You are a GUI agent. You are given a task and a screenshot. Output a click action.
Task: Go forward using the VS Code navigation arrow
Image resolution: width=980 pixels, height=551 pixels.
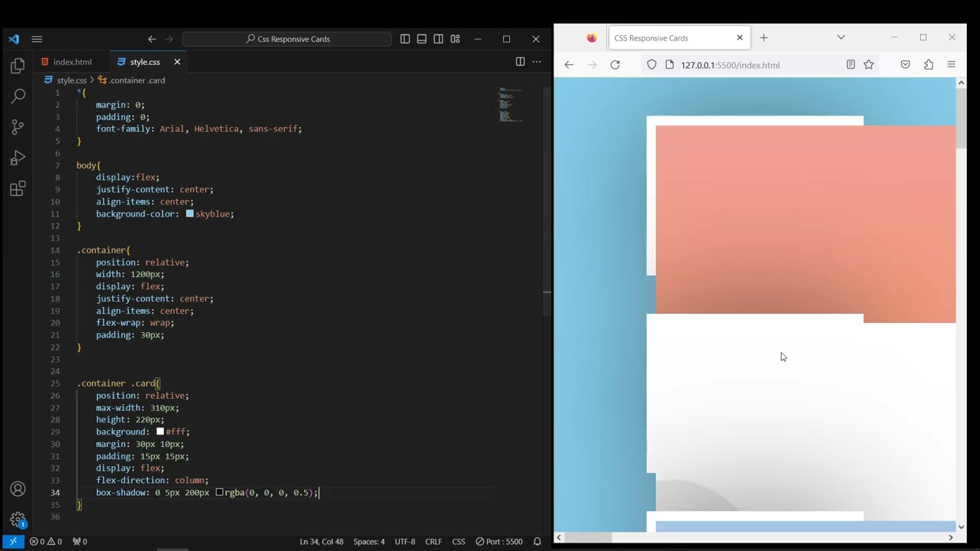169,39
